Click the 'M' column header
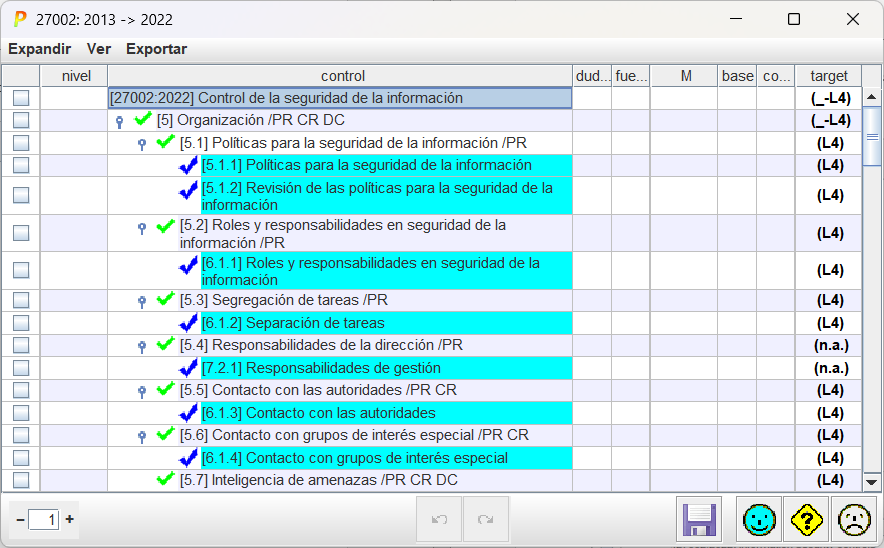 [684, 76]
